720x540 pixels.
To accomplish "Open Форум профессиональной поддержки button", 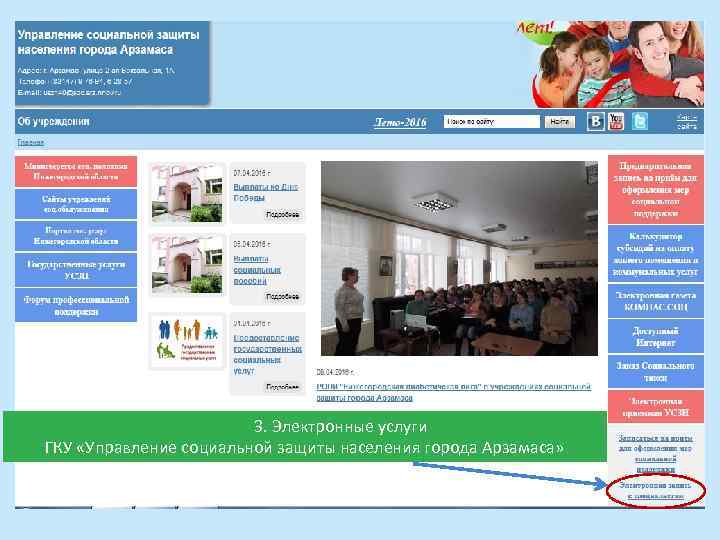I will pos(76,305).
